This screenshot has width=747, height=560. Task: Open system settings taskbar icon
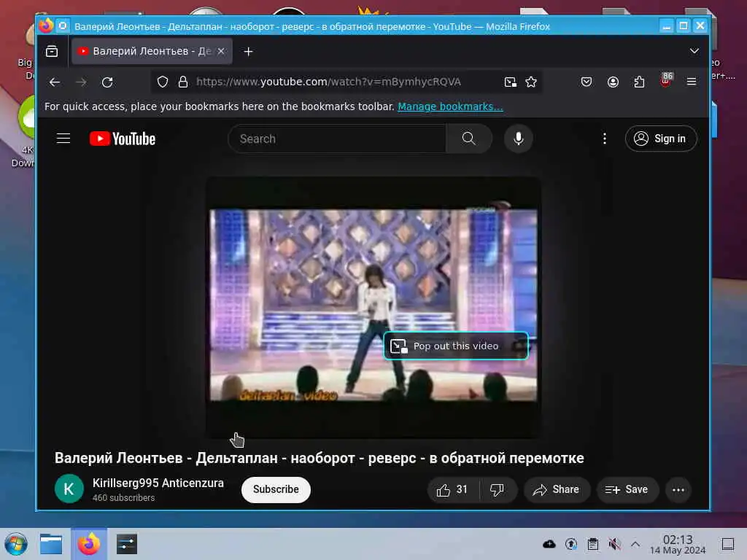[127, 544]
